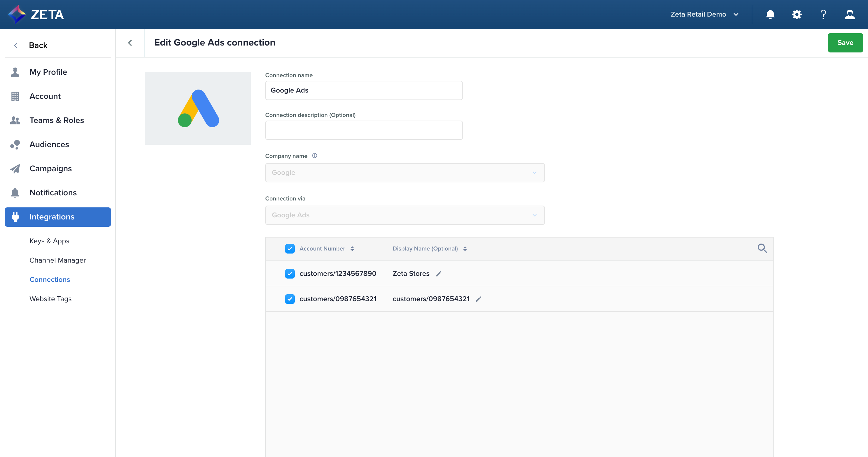
Task: Open the Connection via dropdown
Action: click(x=404, y=215)
